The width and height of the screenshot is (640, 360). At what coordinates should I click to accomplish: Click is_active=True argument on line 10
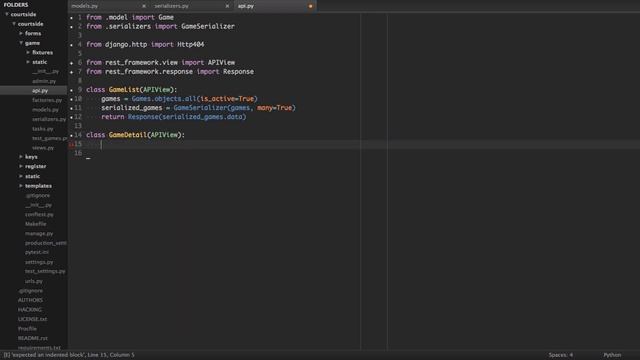pyautogui.click(x=227, y=99)
